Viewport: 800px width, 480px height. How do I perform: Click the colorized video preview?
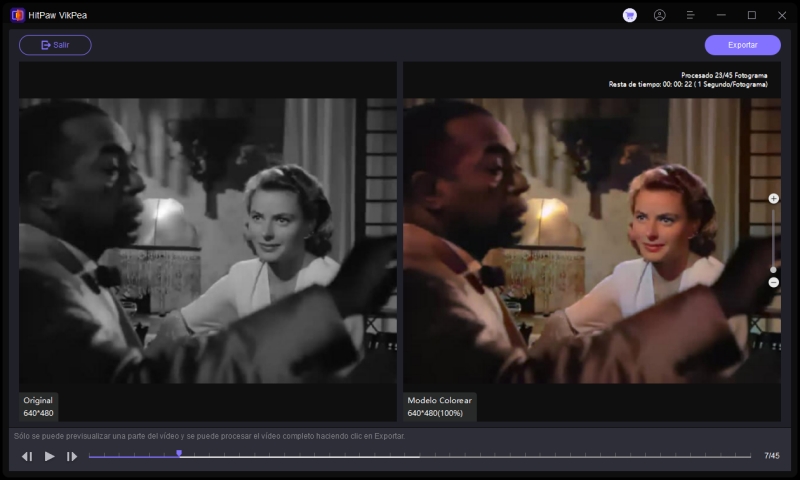pyautogui.click(x=590, y=240)
